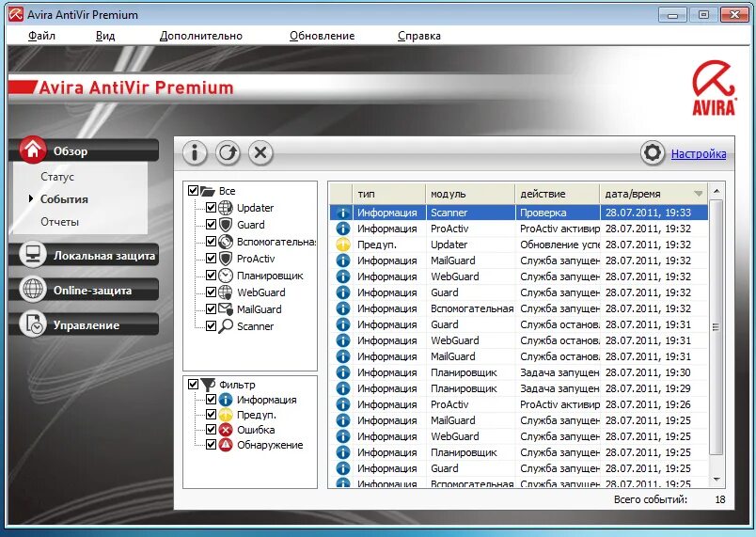Expand the Online-защита section
This screenshot has height=537, width=756.
tap(84, 290)
